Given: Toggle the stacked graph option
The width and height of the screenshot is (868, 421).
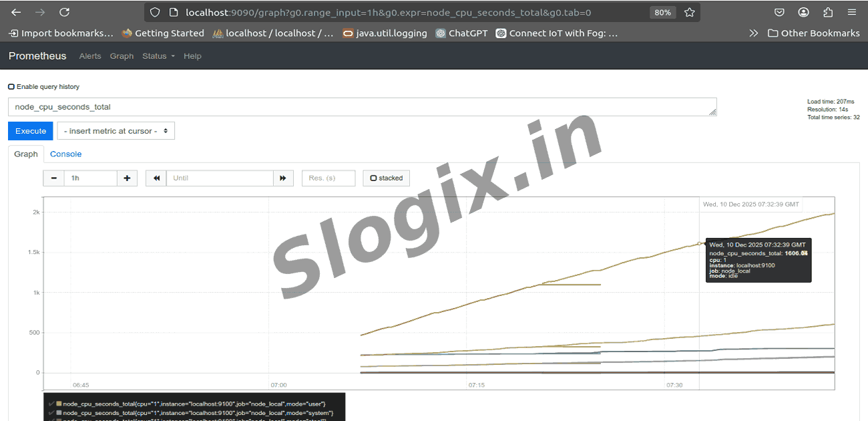Looking at the screenshot, I should [387, 178].
